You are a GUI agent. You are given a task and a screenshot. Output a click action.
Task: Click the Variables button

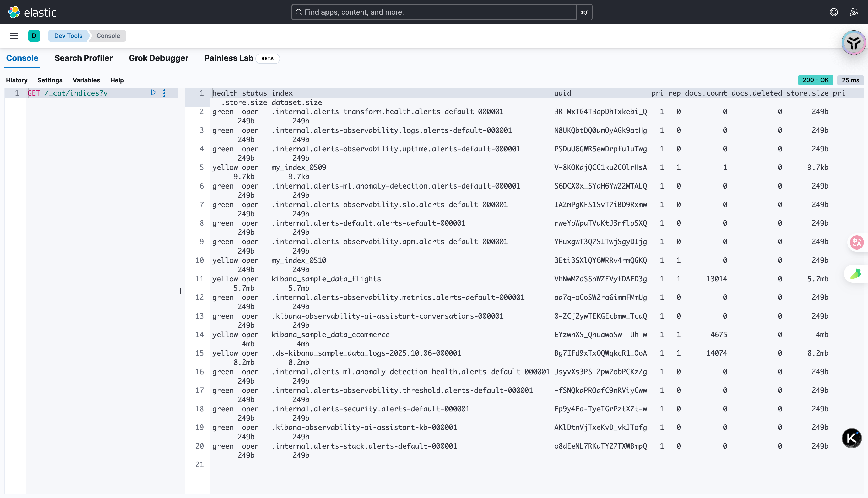click(86, 80)
